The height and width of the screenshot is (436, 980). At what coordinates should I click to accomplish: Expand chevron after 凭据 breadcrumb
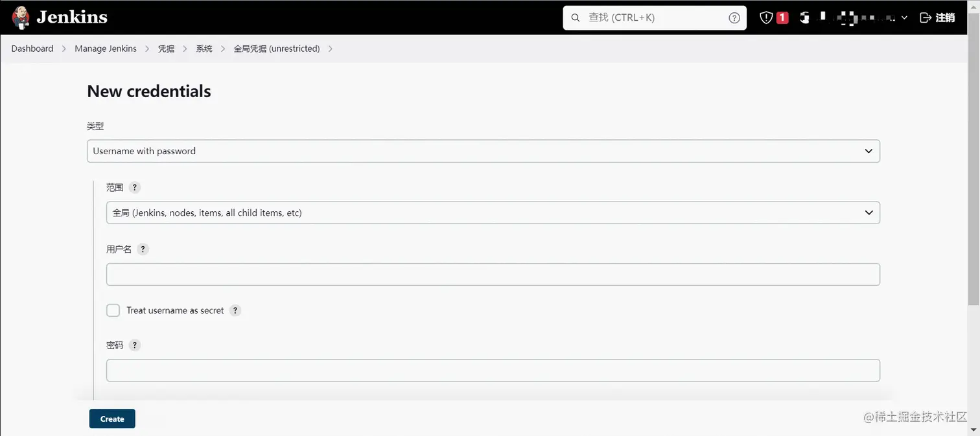(x=185, y=49)
